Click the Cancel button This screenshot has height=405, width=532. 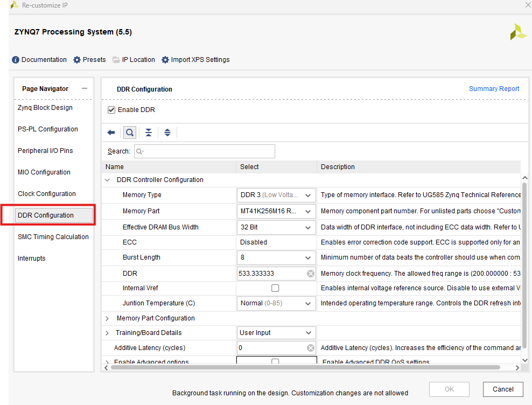click(503, 389)
